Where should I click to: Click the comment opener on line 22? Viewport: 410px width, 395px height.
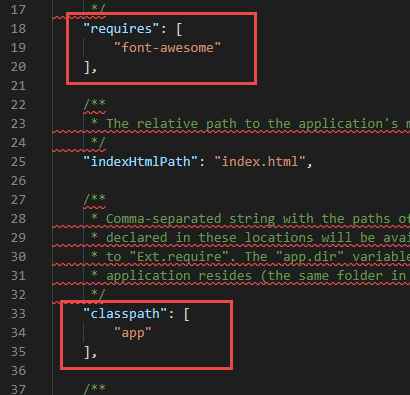click(x=95, y=105)
